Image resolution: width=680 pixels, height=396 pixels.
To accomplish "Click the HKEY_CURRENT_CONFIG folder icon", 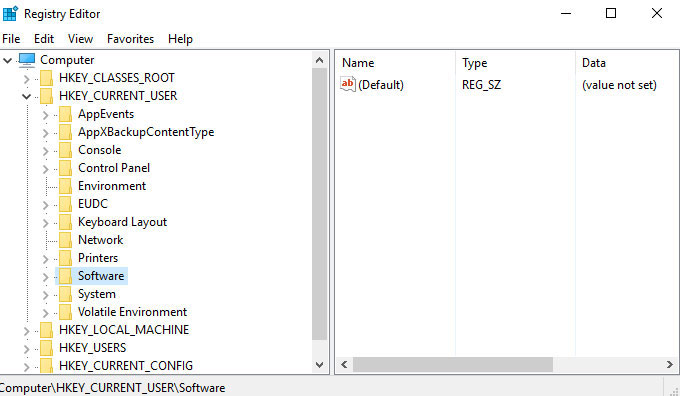I will tap(46, 366).
